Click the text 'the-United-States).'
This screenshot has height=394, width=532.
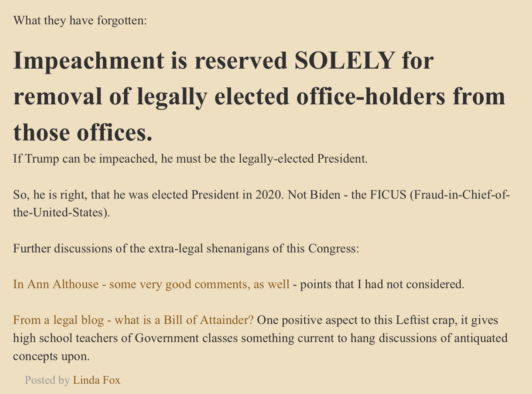pyautogui.click(x=62, y=213)
